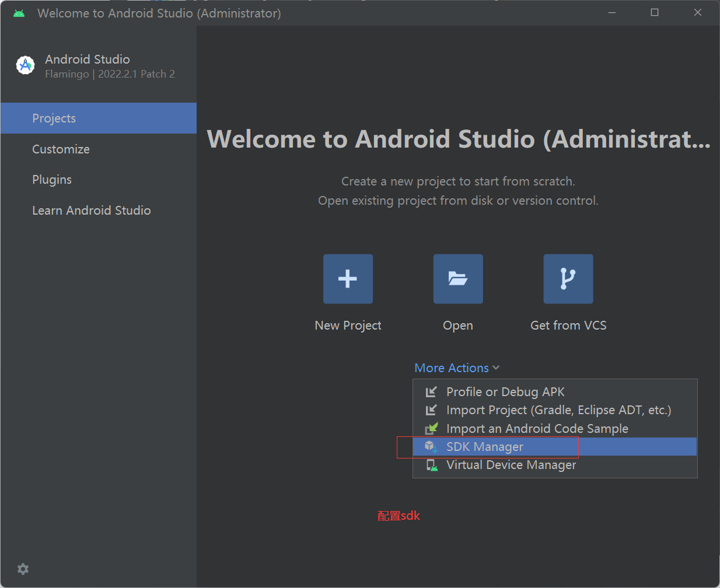
Task: Click the Open folder icon
Action: pos(458,279)
